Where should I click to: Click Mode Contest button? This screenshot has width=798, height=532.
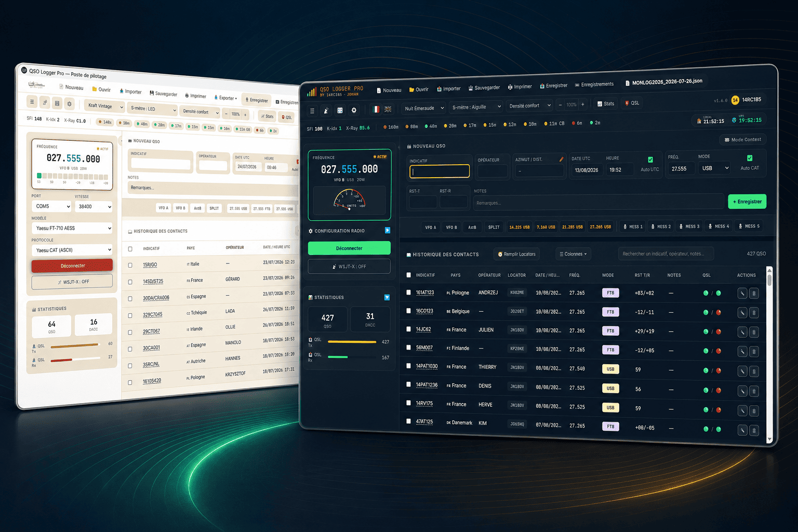click(743, 139)
